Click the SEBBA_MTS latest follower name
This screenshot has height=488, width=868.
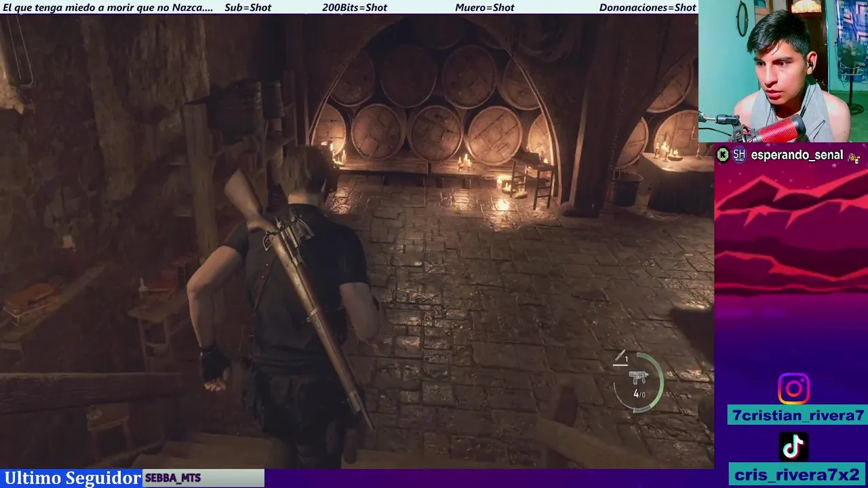[173, 479]
